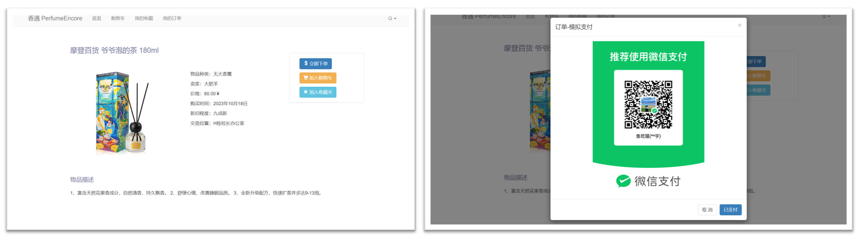Expand the search dropdown in left window navbar
The width and height of the screenshot is (868, 251).
[x=392, y=18]
